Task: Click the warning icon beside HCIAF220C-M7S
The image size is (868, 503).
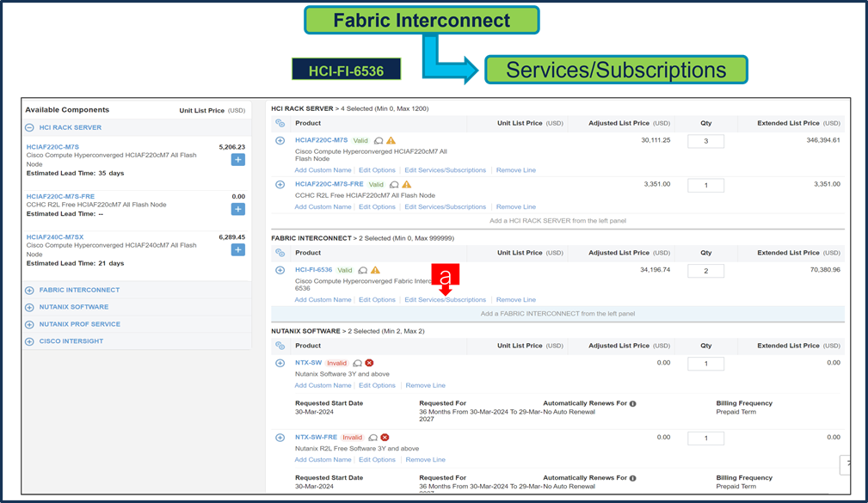Action: click(x=391, y=140)
